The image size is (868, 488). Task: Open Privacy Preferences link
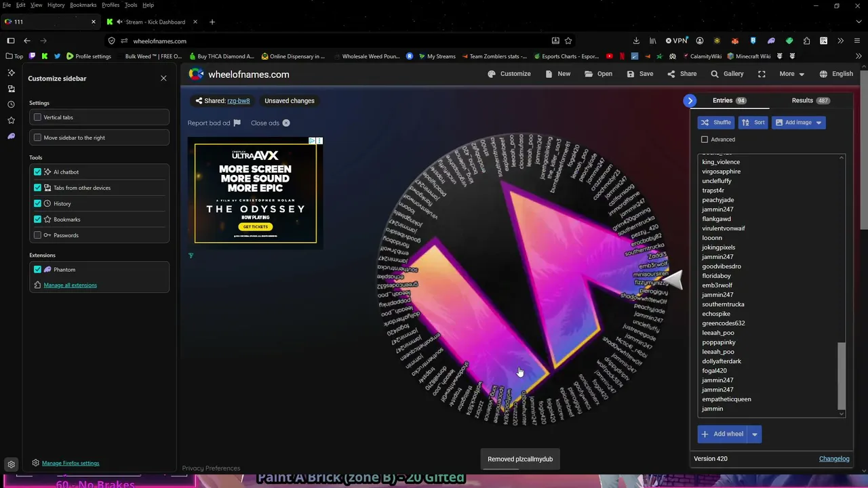211,468
